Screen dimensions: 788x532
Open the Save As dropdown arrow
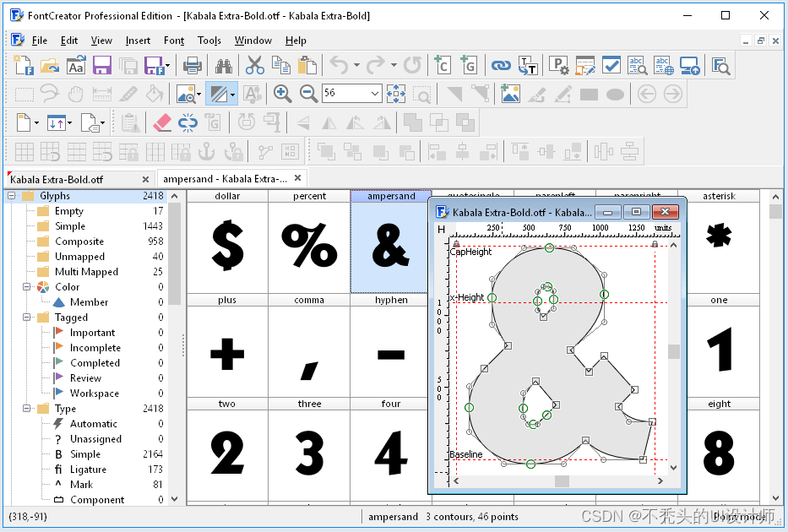coord(167,65)
